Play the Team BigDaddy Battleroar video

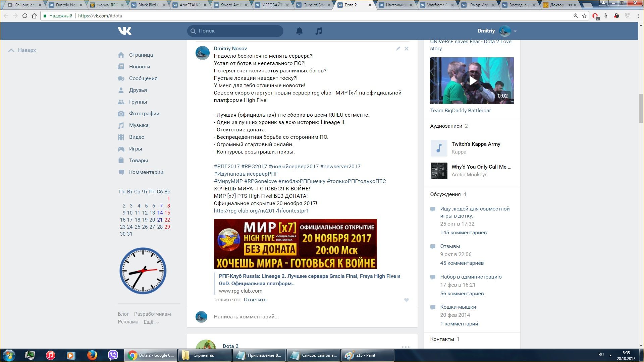click(472, 81)
